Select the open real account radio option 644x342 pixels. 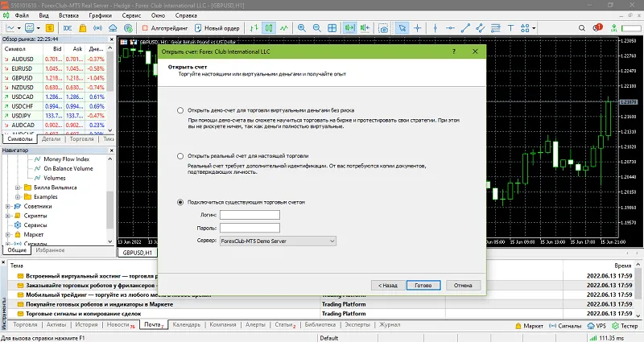click(180, 156)
